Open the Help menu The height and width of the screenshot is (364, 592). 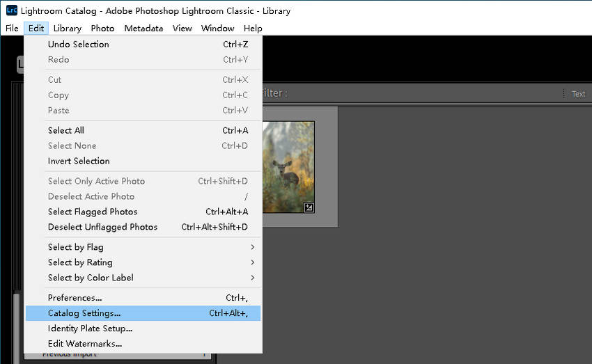tap(253, 29)
